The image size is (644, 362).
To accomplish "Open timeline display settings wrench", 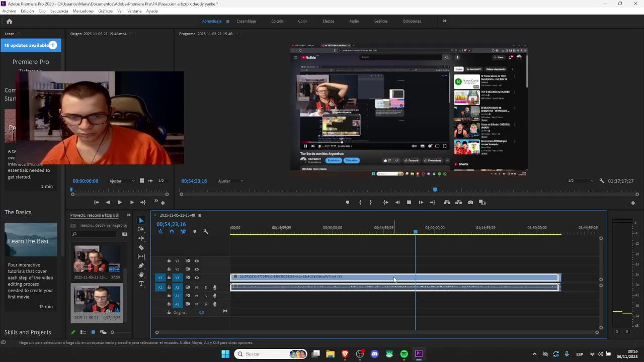I will [206, 232].
